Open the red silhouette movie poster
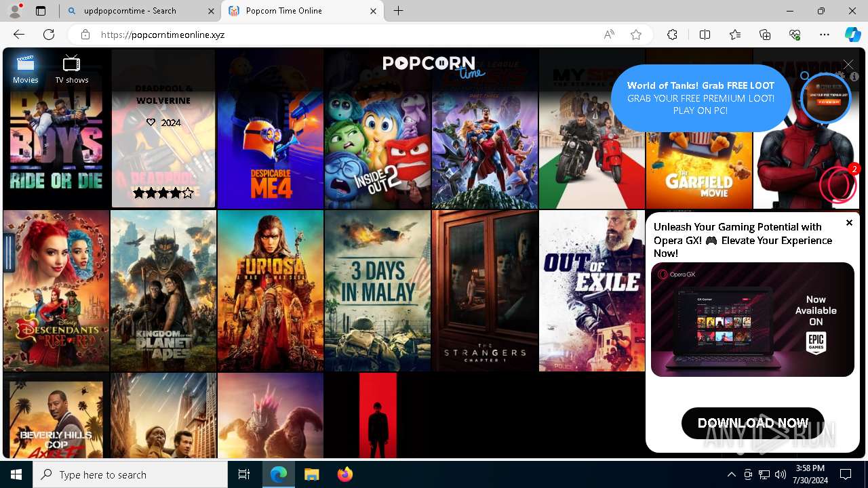 point(378,415)
